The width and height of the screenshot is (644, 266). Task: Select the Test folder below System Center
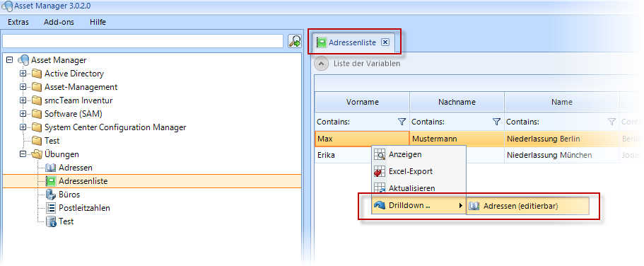52,141
